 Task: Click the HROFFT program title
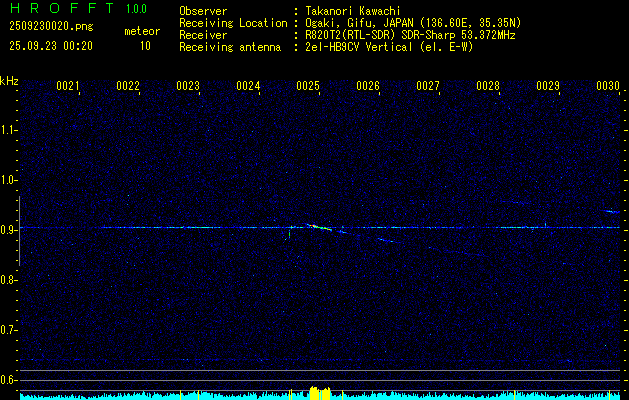[x=62, y=8]
